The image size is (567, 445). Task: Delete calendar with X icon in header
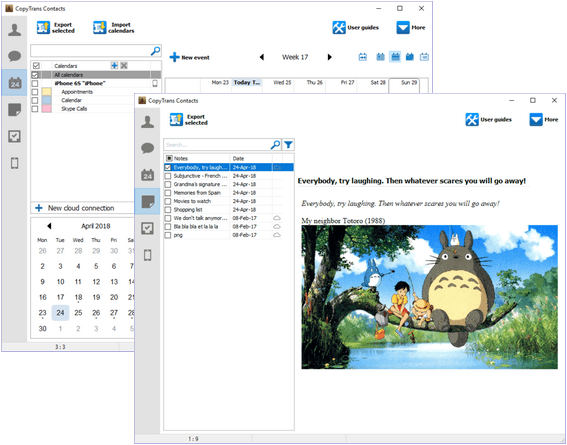click(x=124, y=65)
